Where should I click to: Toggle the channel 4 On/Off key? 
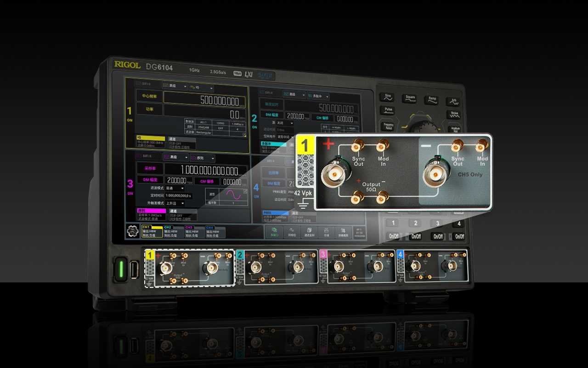tap(458, 237)
